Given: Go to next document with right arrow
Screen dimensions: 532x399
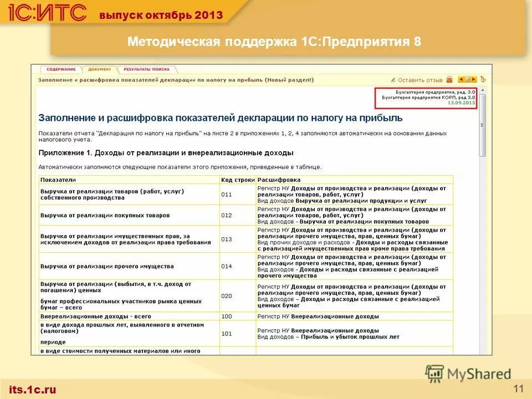Looking at the screenshot, I should point(474,79).
